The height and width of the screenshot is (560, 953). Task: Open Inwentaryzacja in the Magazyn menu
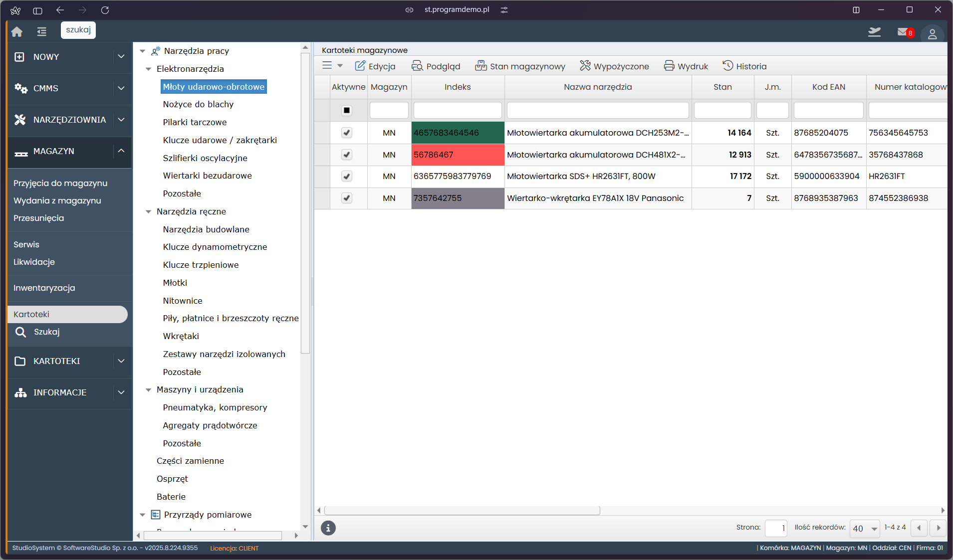(44, 288)
